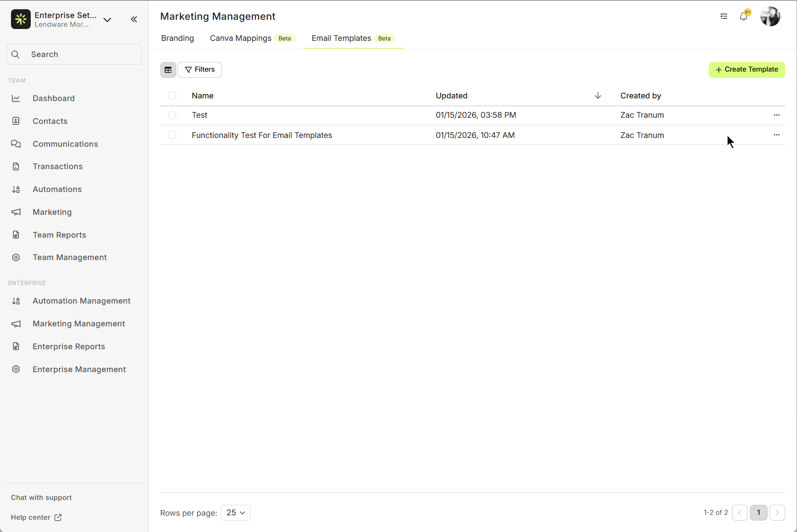Sort by Updated column arrow

pyautogui.click(x=598, y=96)
